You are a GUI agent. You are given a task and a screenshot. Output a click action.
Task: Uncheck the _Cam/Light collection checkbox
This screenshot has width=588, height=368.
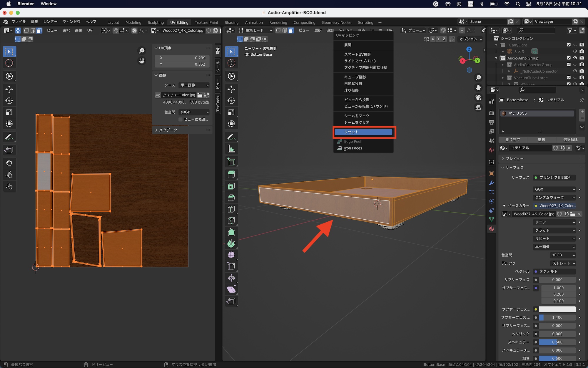(569, 45)
